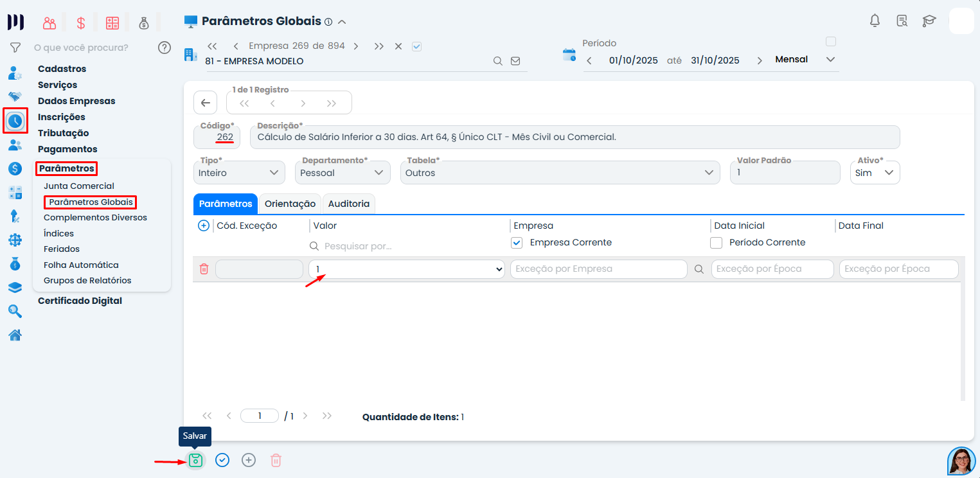Uncheck the Empresa Corrente checkbox
The width and height of the screenshot is (980, 478).
pyautogui.click(x=517, y=243)
